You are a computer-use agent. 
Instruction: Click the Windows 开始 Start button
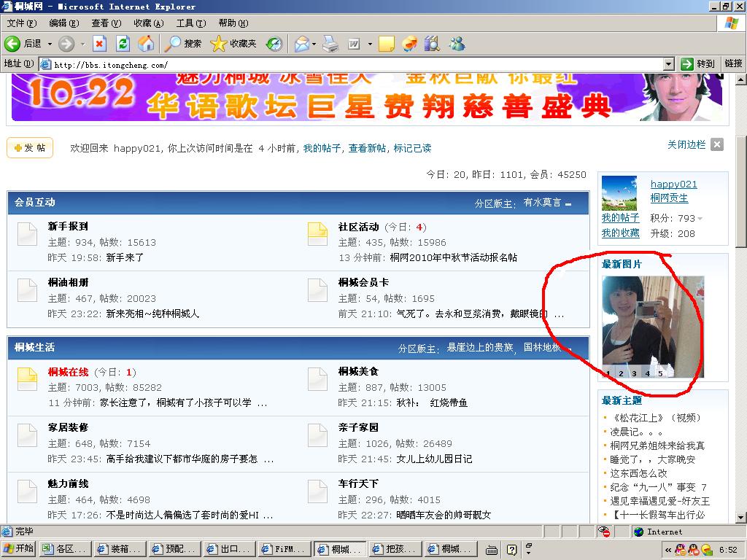click(x=19, y=548)
